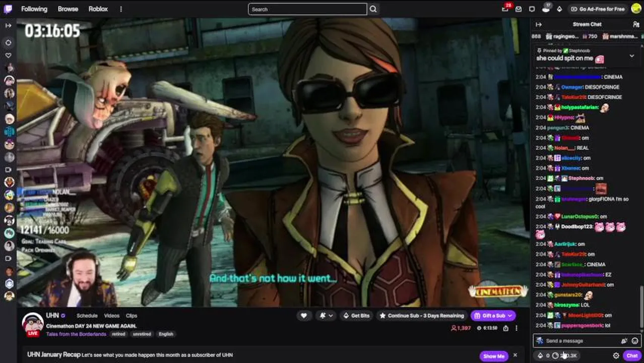
Task: Open the user profile avatar menu
Action: 636,9
